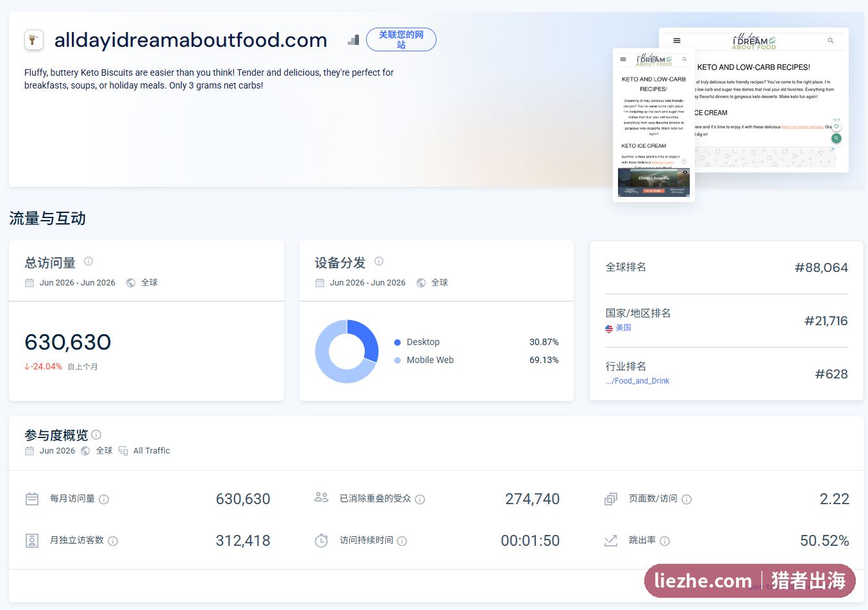868x610 pixels.
Task: Click info icon next to 页面数/访问
Action: [687, 499]
